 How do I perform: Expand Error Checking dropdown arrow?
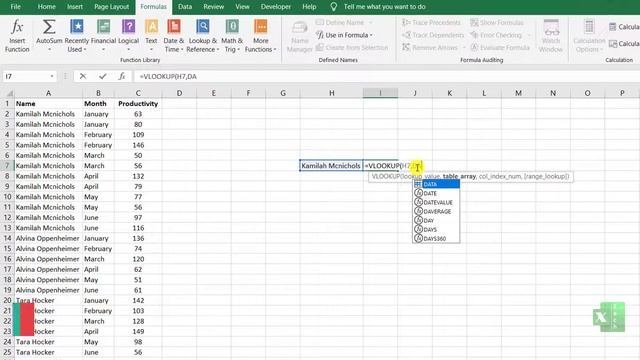[529, 35]
